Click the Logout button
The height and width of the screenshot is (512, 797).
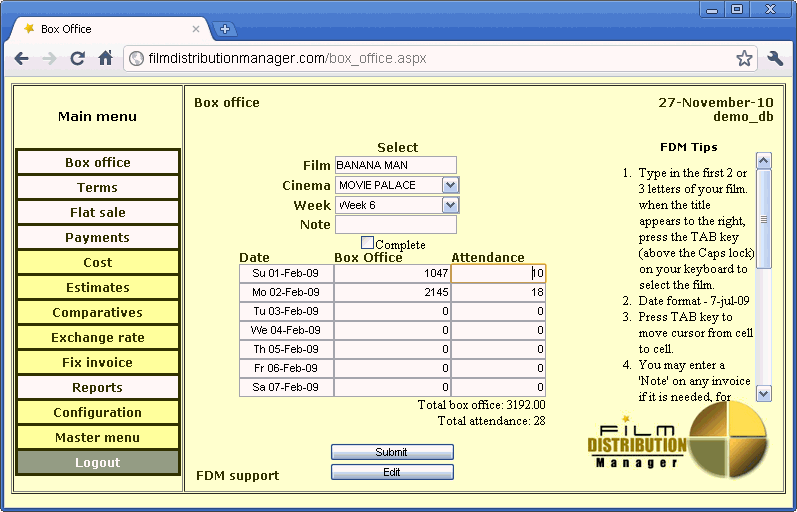97,463
